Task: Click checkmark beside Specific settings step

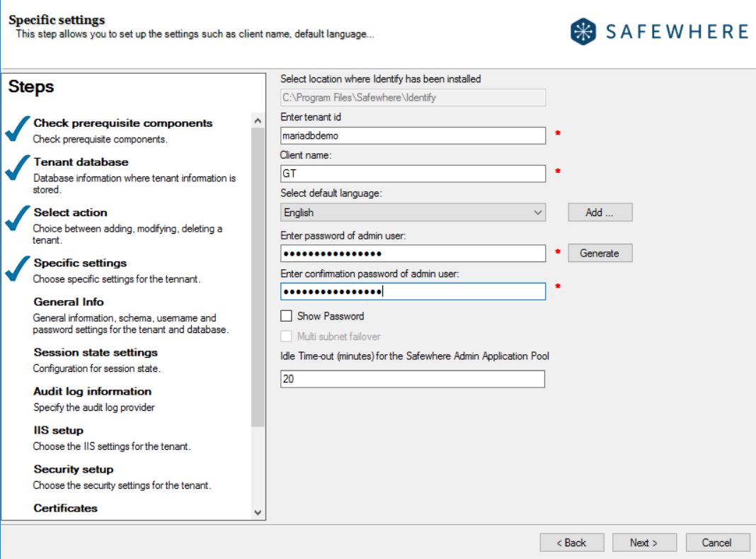Action: 18,269
